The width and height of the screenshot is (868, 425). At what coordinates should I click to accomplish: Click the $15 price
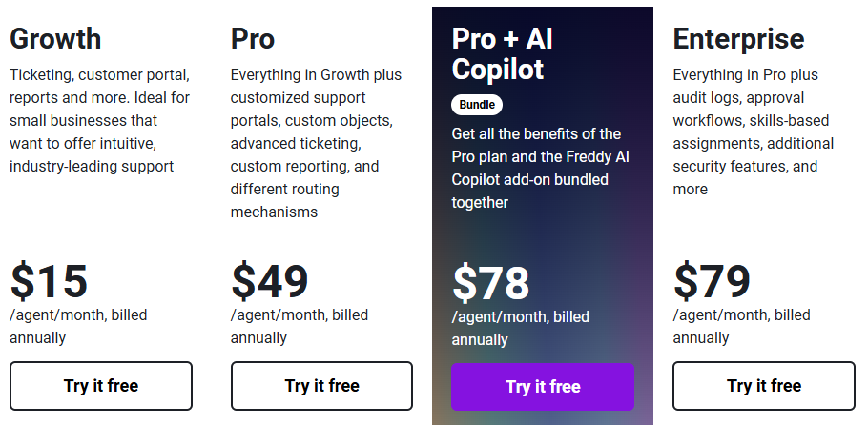[x=50, y=281]
